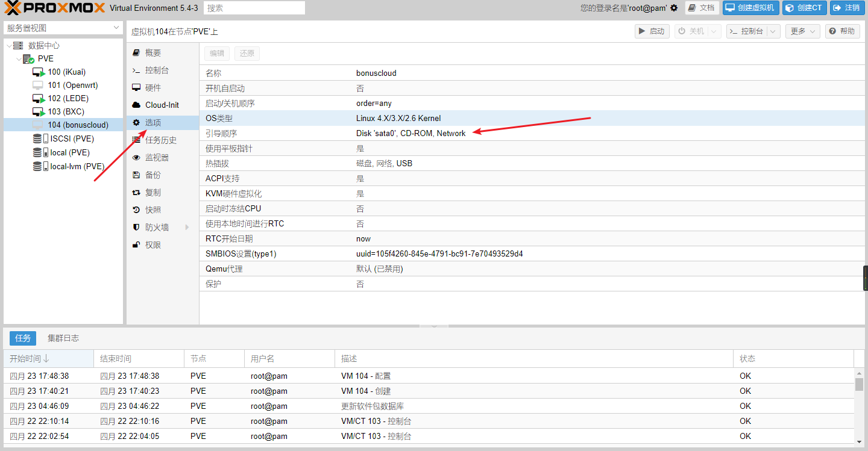Open 监视器 monitor page

pos(163,158)
